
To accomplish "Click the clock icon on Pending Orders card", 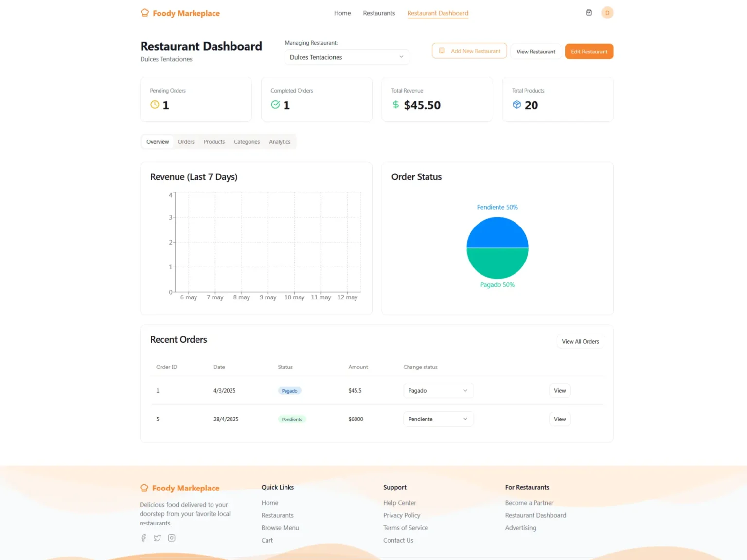I will click(x=154, y=105).
